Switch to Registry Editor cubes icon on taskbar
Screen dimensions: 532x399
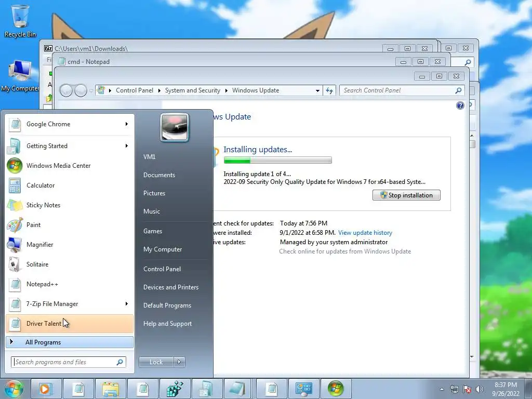click(175, 389)
